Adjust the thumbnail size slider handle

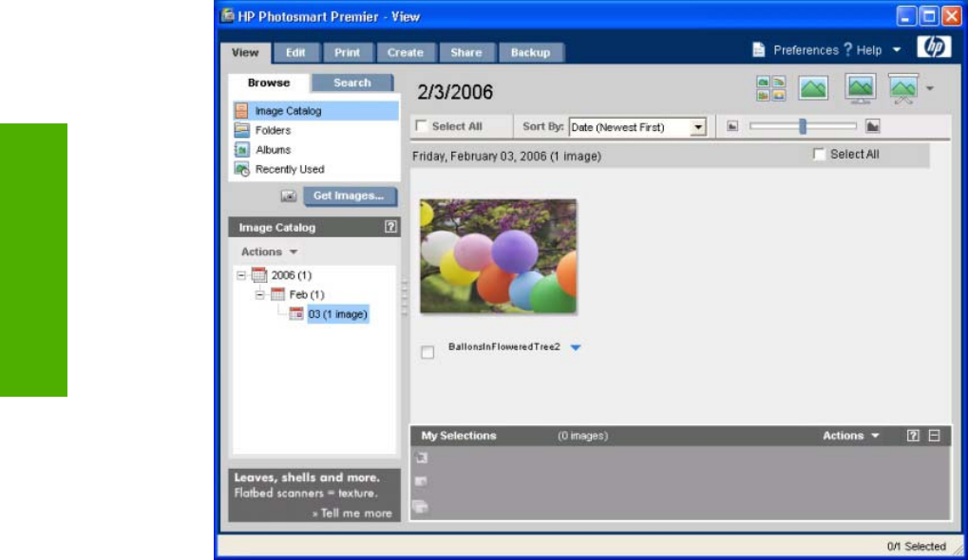pos(803,126)
